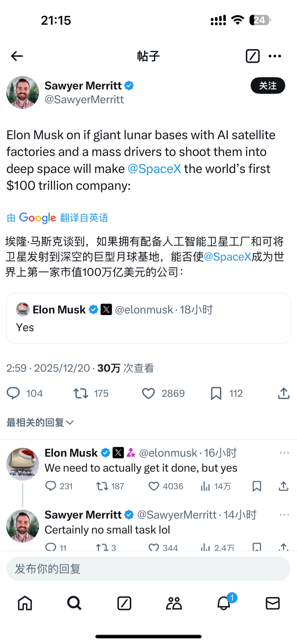Open more options on Sawyer Merritt's reply

[284, 515]
